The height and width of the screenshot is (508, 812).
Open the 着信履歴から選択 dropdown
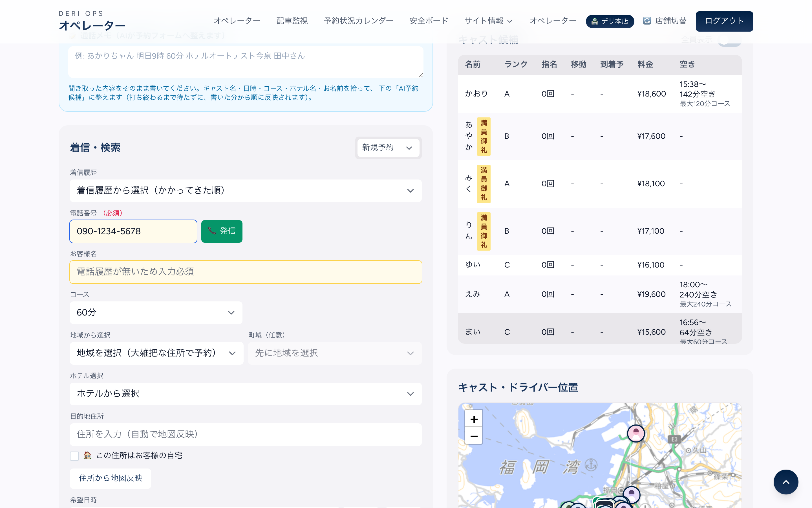(246, 190)
